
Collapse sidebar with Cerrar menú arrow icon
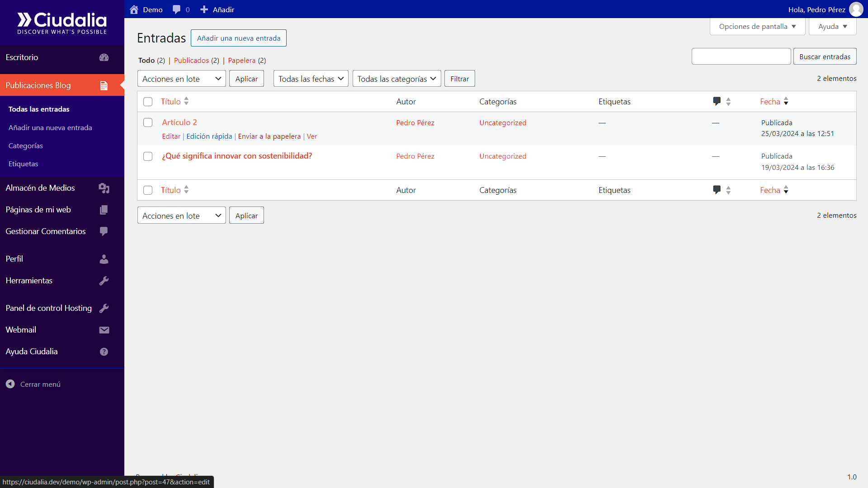[10, 384]
